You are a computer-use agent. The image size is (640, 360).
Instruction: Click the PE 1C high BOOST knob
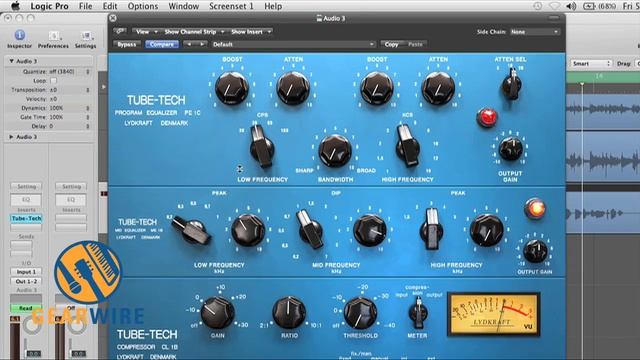coord(377,88)
